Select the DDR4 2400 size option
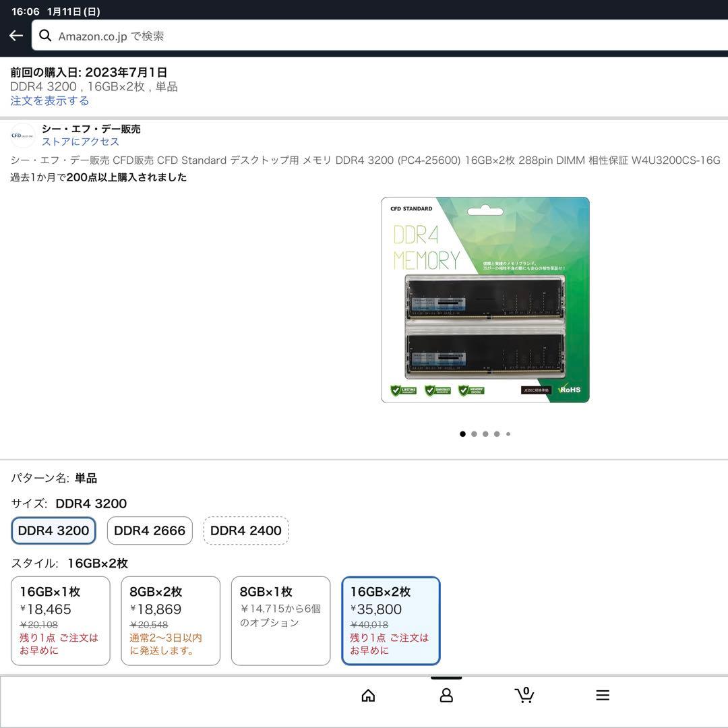 point(246,530)
